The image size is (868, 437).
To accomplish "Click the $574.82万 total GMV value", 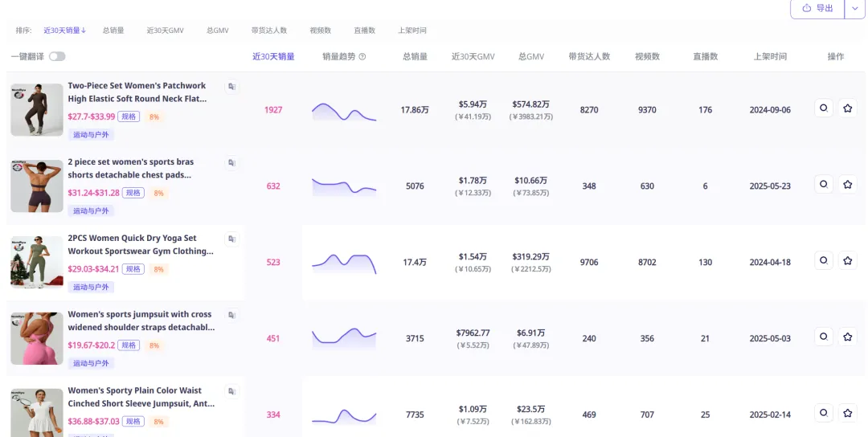I will [531, 104].
